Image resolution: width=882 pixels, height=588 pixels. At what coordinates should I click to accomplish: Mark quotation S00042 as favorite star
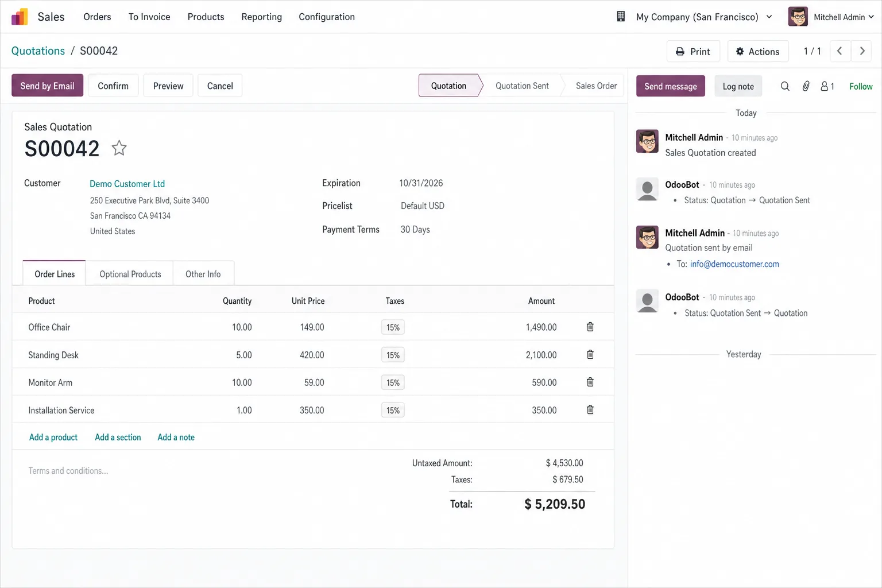pos(119,148)
